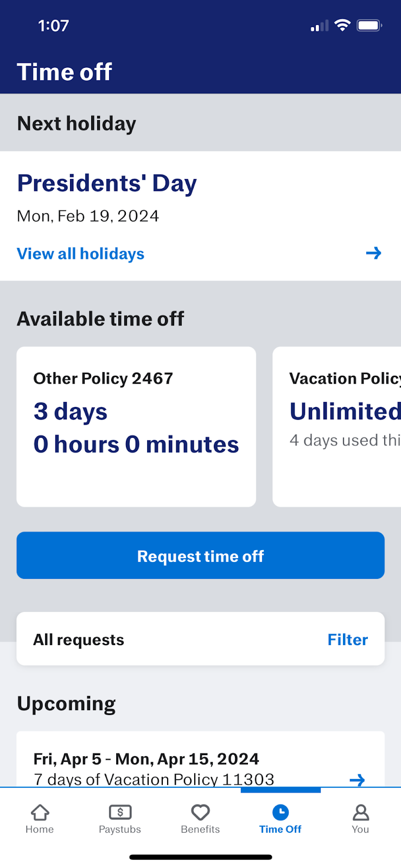The image size is (401, 868).
Task: Open the You profile icon
Action: tap(360, 812)
